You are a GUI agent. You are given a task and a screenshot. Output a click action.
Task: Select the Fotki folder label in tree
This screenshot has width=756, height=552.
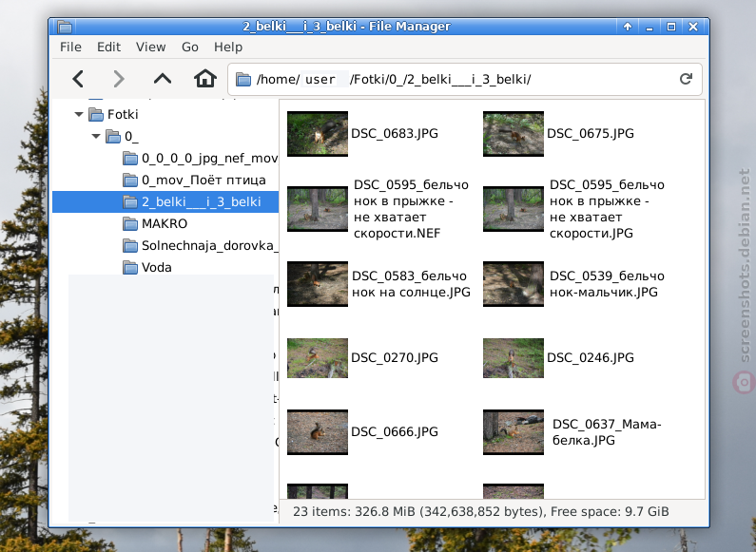(123, 115)
